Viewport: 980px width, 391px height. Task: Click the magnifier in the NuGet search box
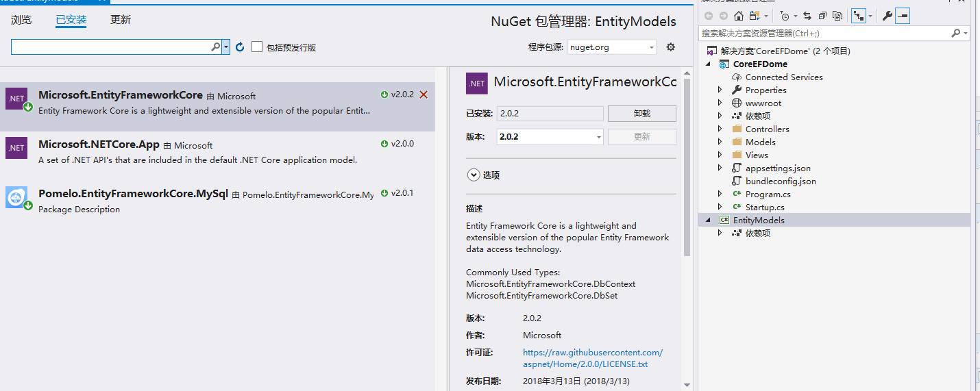[x=215, y=47]
